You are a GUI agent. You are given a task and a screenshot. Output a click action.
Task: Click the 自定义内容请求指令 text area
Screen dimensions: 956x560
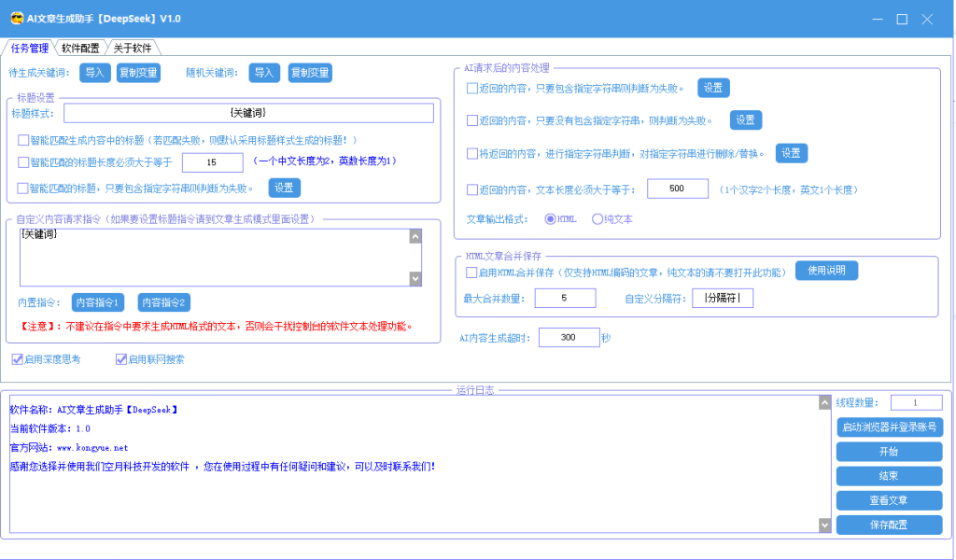click(x=215, y=258)
